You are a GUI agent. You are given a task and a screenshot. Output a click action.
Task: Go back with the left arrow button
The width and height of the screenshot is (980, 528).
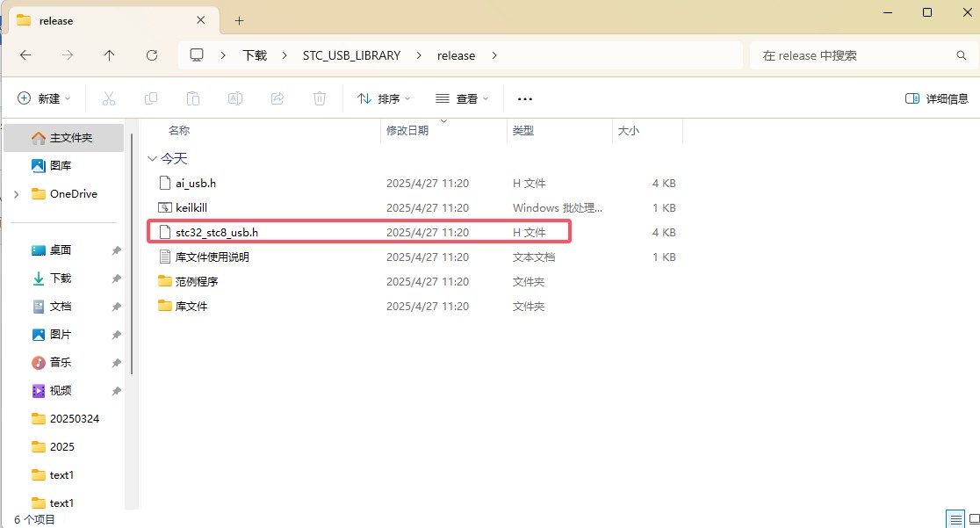click(25, 55)
